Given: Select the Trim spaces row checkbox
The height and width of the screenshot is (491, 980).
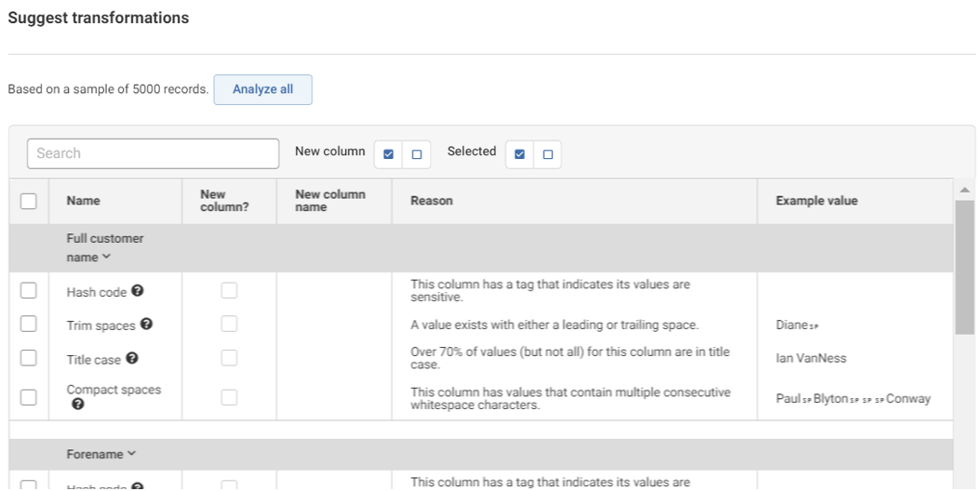Looking at the screenshot, I should click(x=29, y=325).
